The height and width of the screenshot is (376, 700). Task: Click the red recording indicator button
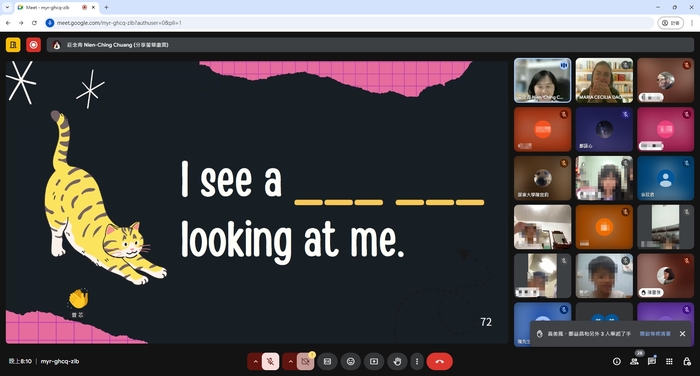pyautogui.click(x=33, y=45)
